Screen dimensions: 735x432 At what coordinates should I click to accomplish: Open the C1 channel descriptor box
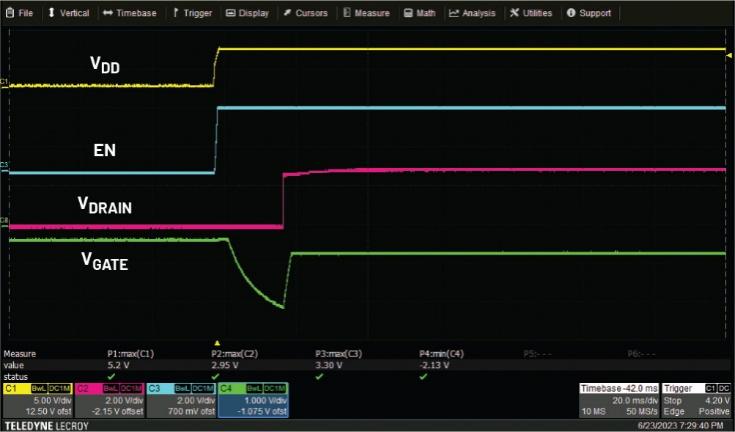click(x=37, y=400)
